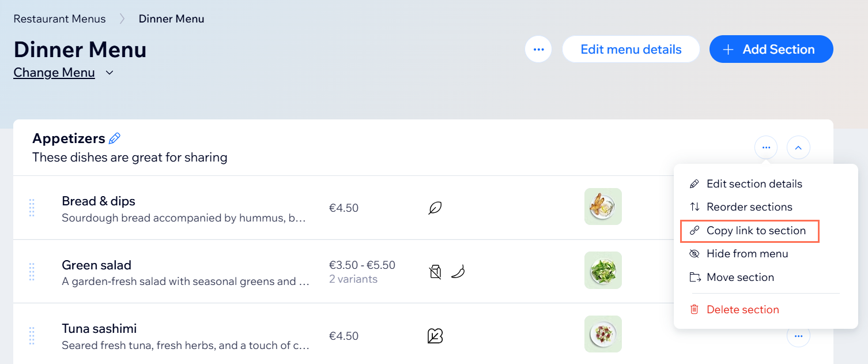Image resolution: width=868 pixels, height=364 pixels.
Task: Click the dairy-free icon on Green salad
Action: (435, 272)
